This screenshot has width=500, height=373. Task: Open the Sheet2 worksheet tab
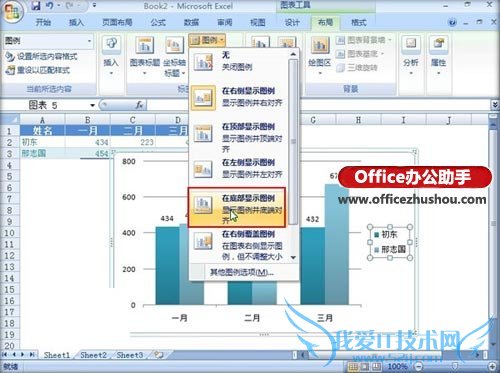pos(93,355)
